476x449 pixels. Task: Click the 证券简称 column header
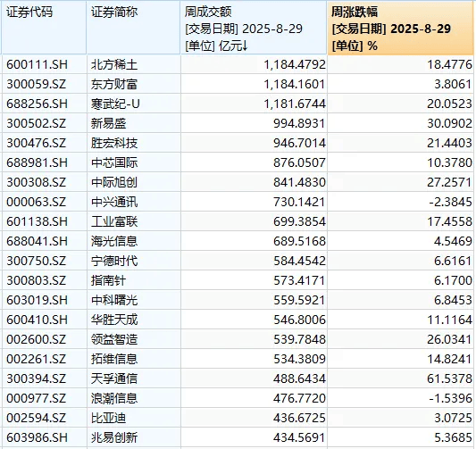134,28
